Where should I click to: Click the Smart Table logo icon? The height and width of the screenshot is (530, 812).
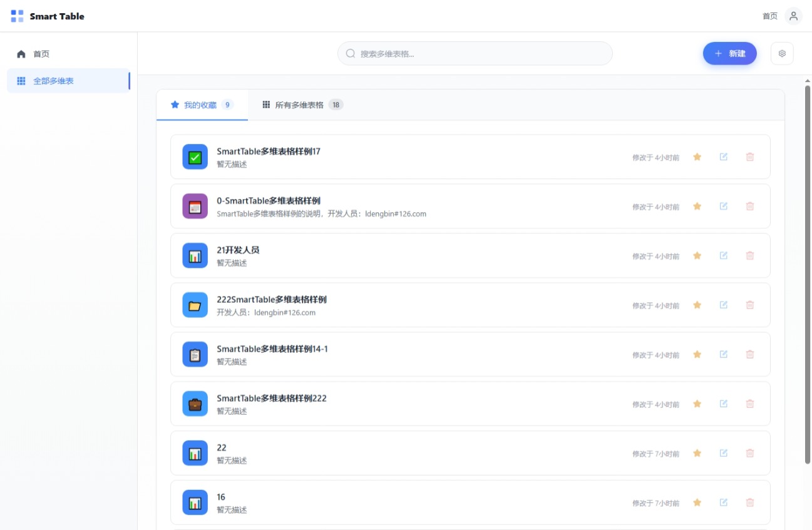pyautogui.click(x=18, y=16)
